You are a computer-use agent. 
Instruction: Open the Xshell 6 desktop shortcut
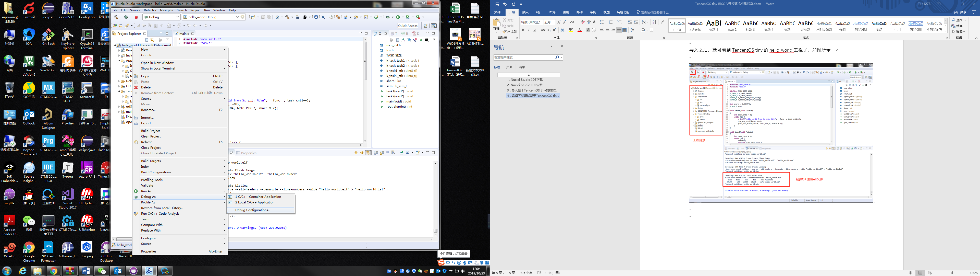pos(9,250)
